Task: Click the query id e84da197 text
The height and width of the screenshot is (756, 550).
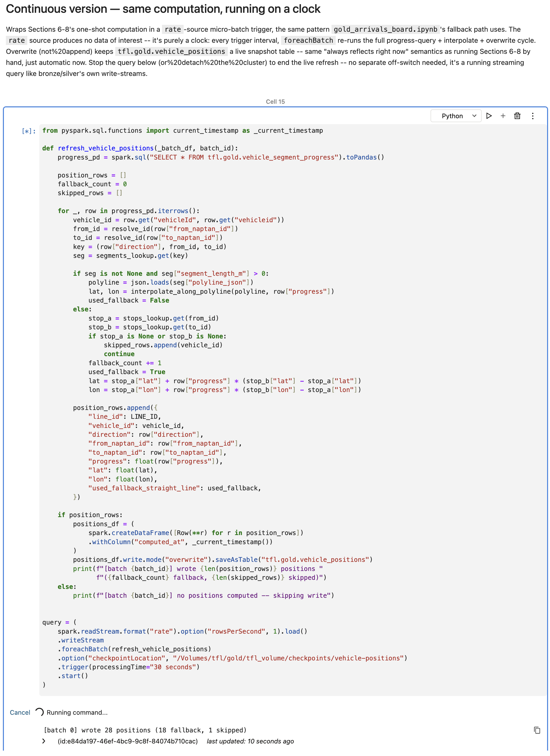Action: [128, 741]
